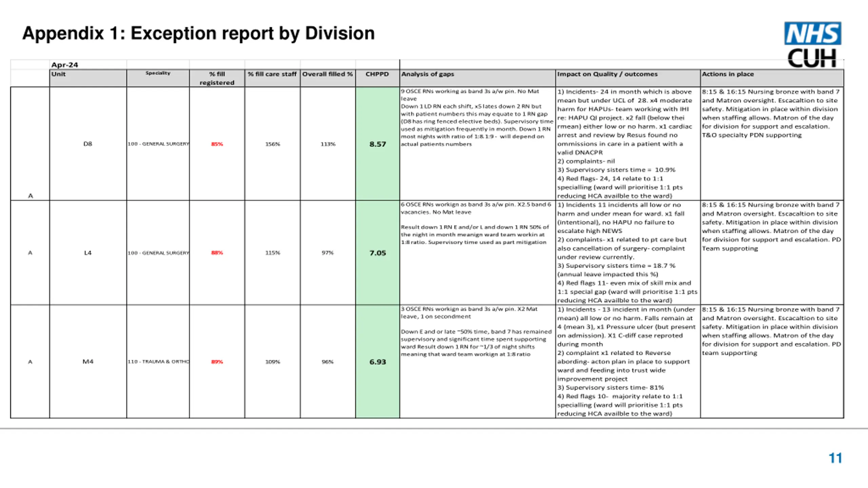The height and width of the screenshot is (488, 868).
Task: Click the CUH logo text
Action: (x=812, y=59)
